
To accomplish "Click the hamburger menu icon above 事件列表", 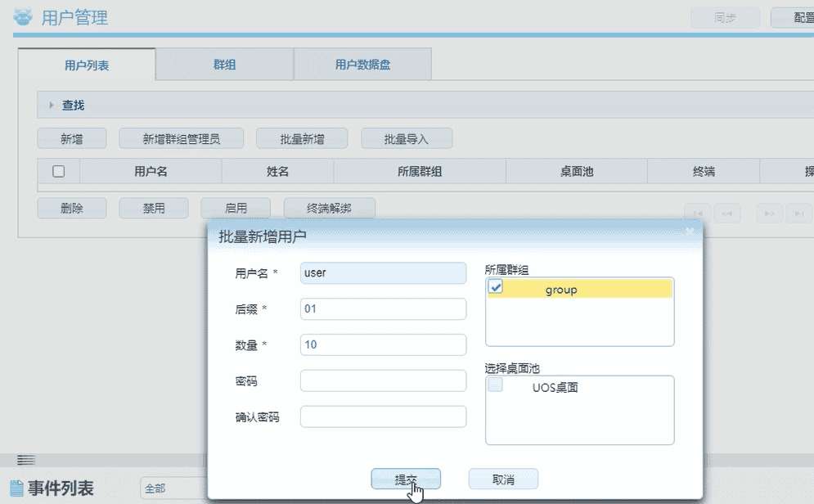I will tap(26, 460).
